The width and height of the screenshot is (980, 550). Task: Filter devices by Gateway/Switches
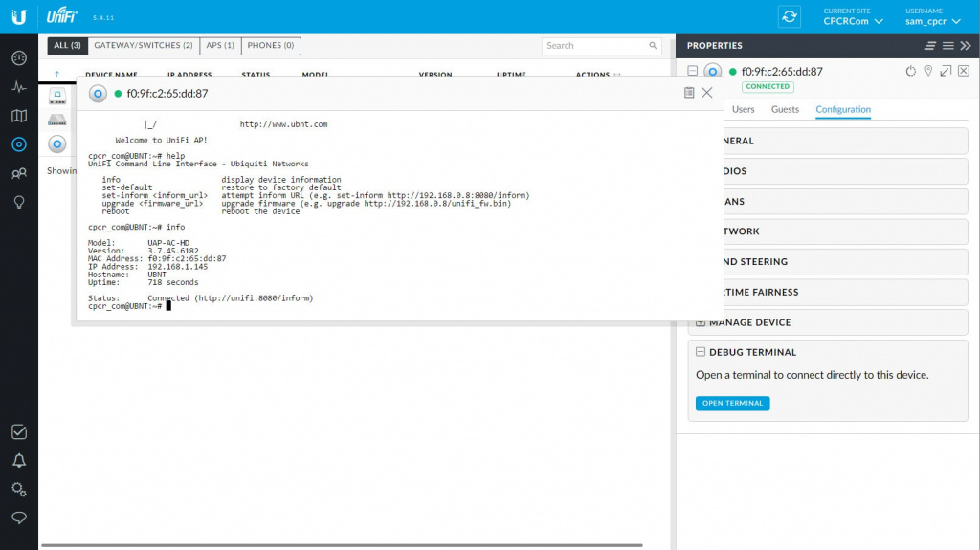143,45
